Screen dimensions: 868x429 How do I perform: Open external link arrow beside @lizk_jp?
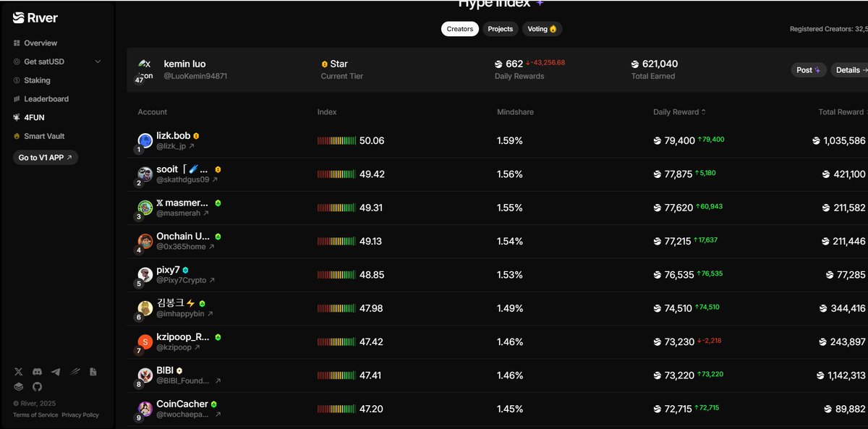(192, 146)
